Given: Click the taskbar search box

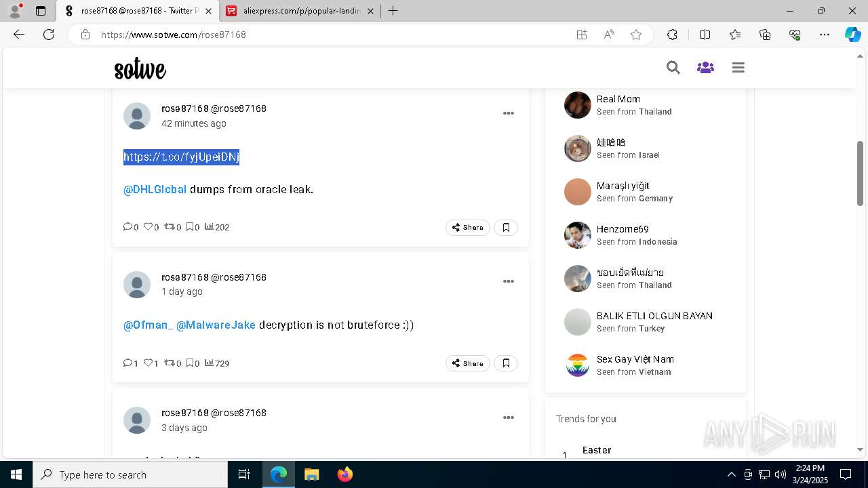Looking at the screenshot, I should click(130, 474).
